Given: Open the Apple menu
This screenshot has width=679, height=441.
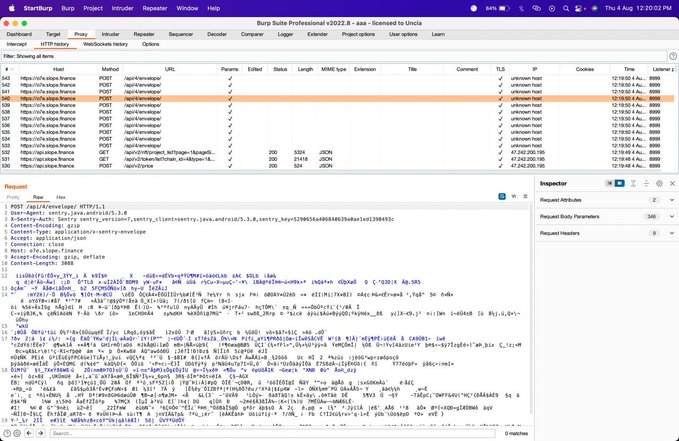Looking at the screenshot, I should [12, 8].
